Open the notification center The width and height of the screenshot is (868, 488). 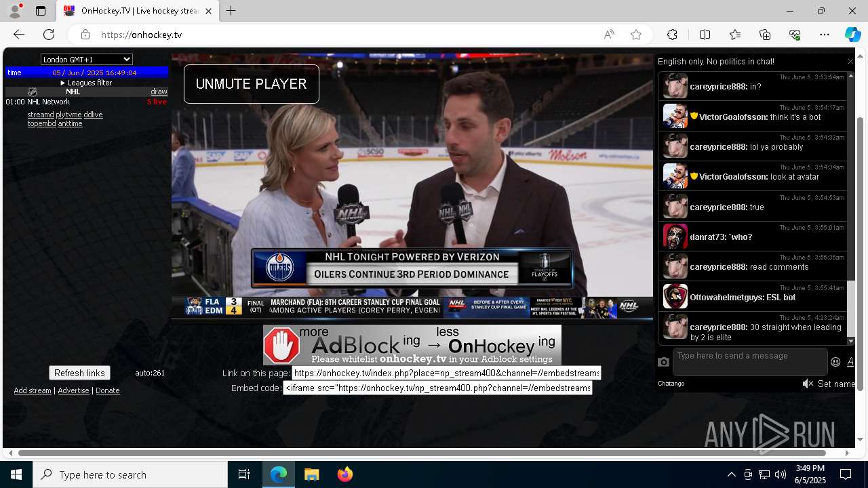tap(846, 474)
